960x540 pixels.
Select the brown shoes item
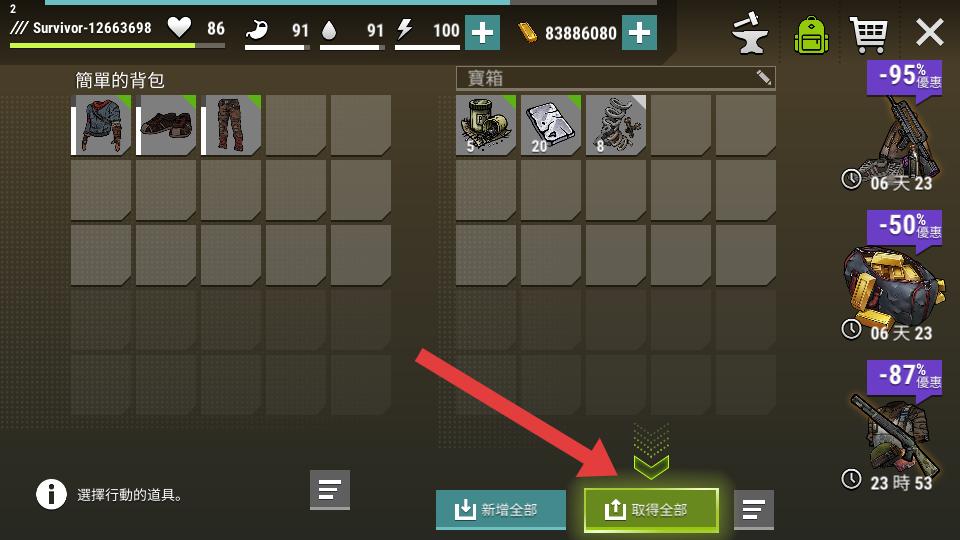(166, 125)
